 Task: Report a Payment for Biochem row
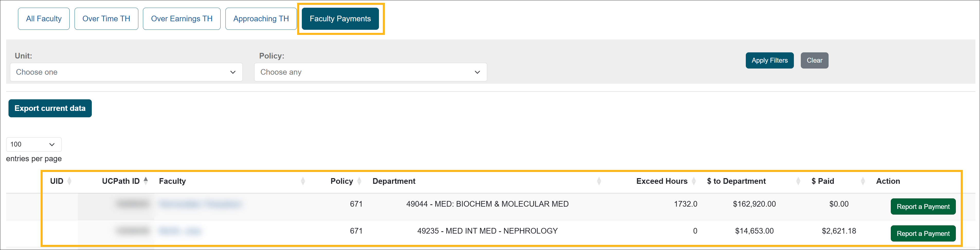[923, 207]
